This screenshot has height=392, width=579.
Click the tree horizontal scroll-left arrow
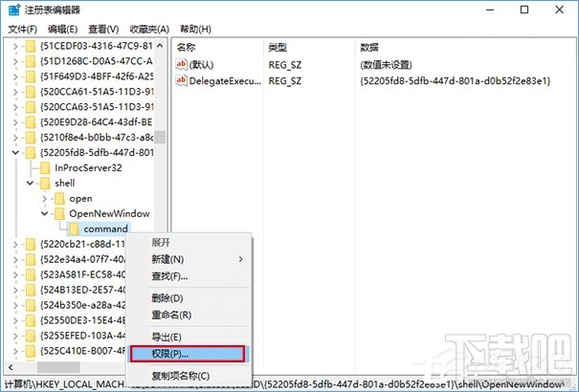11,367
